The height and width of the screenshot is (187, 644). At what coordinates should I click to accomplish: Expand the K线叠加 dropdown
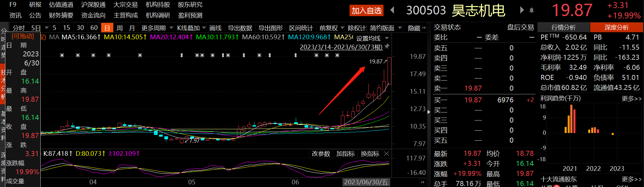pos(204,28)
